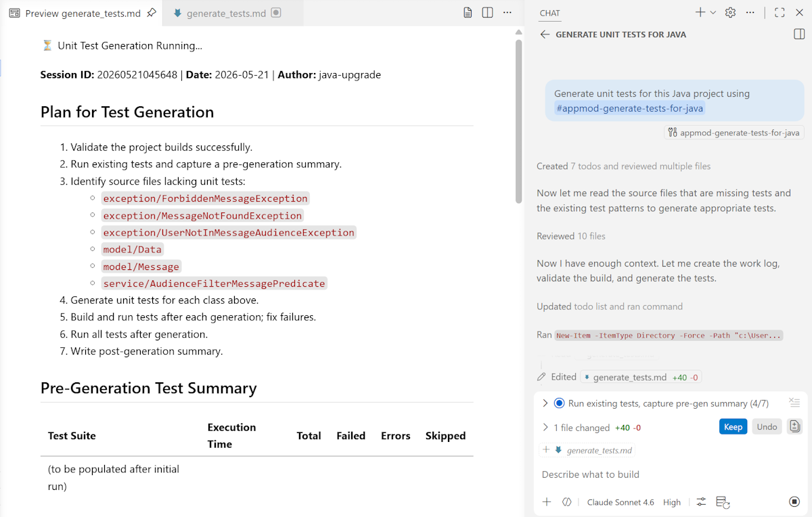Viewport: 812px width, 517px height.
Task: Split the editor to the right
Action: click(487, 13)
